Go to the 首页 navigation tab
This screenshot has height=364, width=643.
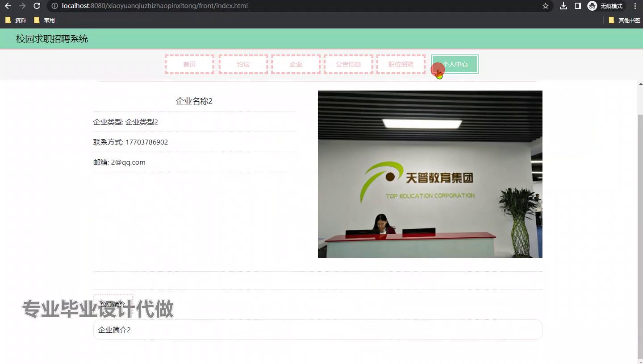tap(189, 64)
